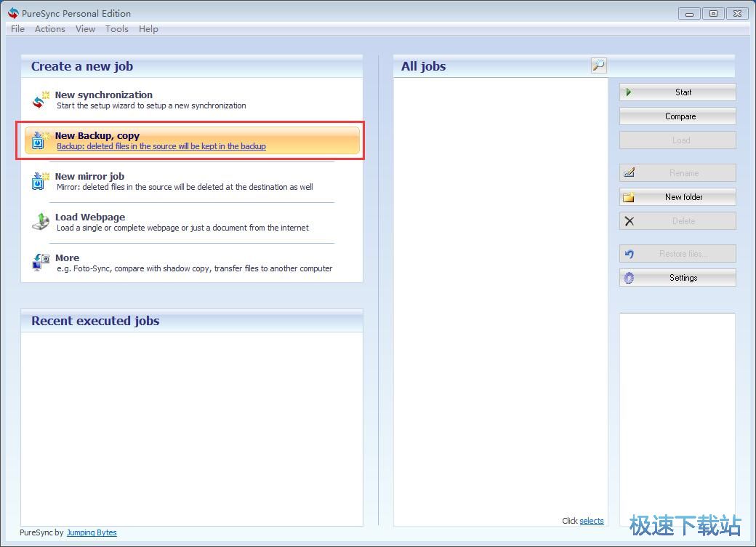Click the Restore files button label
756x547 pixels.
pos(683,254)
